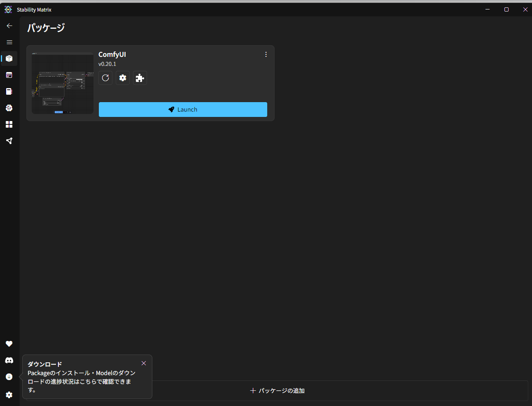Open the Inference page icon
The height and width of the screenshot is (406, 532).
coord(9,75)
